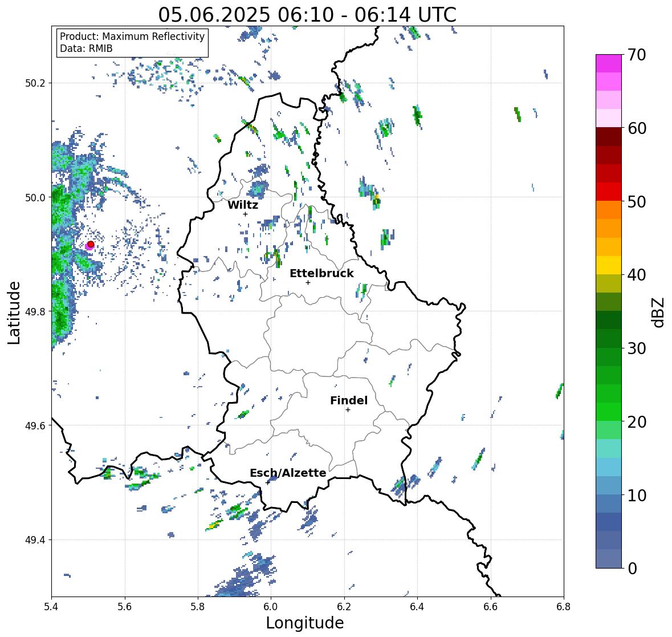Click the 'dBZ' colorbar label
The height and width of the screenshot is (637, 672).
coord(659,312)
